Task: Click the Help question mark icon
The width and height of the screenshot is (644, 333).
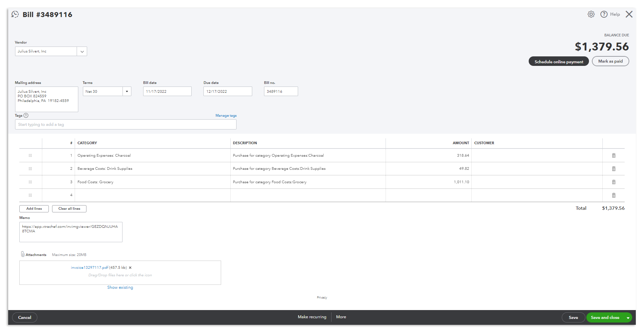Action: click(604, 14)
